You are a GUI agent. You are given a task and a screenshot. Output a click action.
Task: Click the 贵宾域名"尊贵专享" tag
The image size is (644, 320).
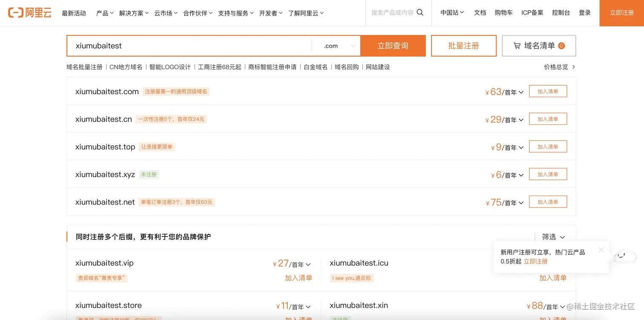click(102, 278)
